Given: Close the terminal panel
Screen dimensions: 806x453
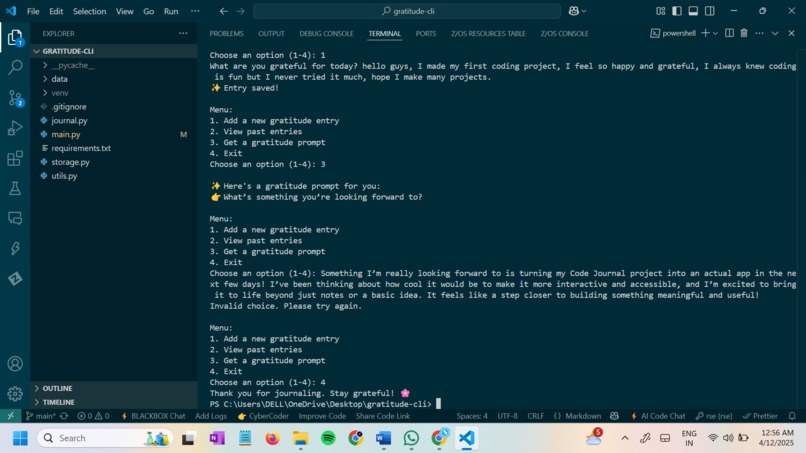Looking at the screenshot, I should [x=791, y=33].
